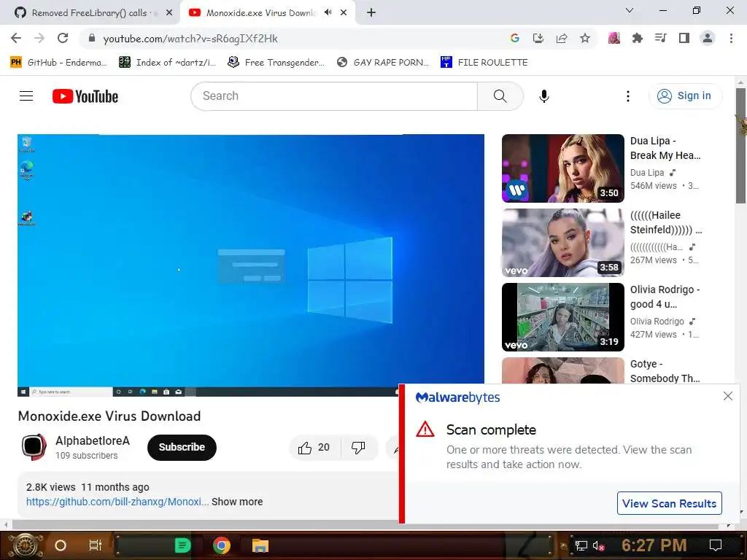
Task: Open the green notes app on taskbar
Action: (x=182, y=545)
